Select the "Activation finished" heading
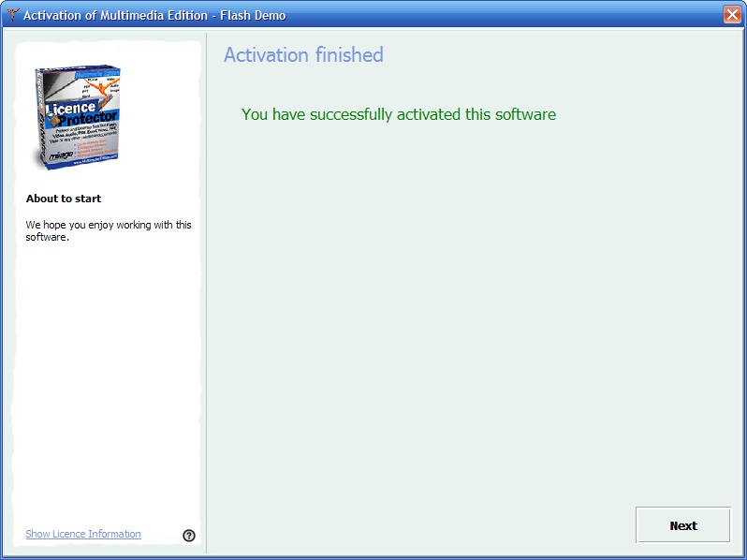This screenshot has height=560, width=747. (303, 54)
